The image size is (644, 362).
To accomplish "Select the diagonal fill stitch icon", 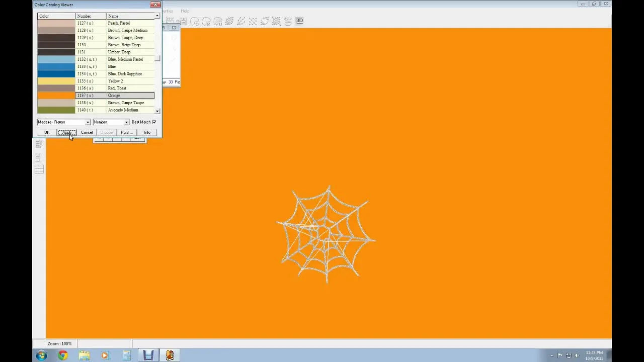I will pyautogui.click(x=229, y=21).
